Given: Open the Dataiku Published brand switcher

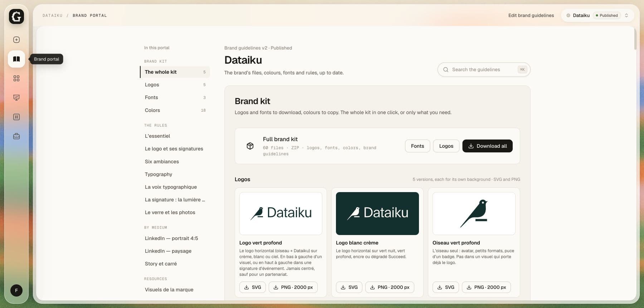Looking at the screenshot, I should (x=597, y=15).
